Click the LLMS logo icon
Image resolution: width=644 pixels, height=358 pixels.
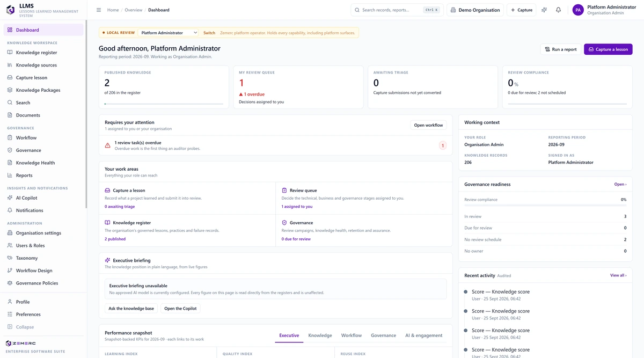[x=10, y=10]
